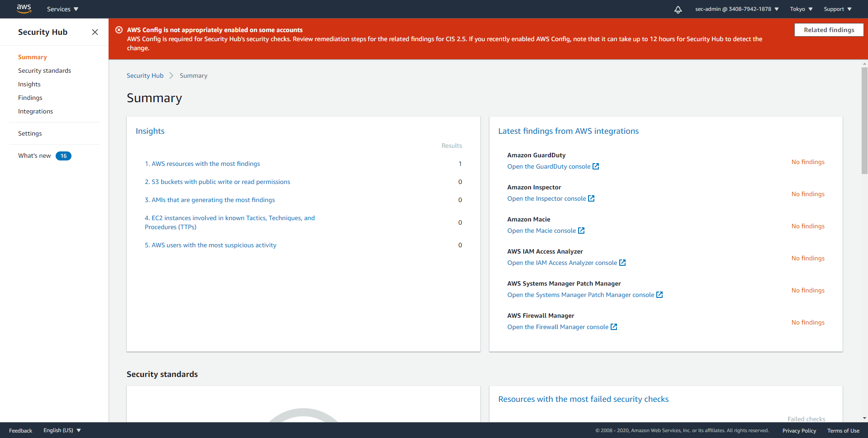Click the Security Hub breadcrumb link

coord(145,75)
